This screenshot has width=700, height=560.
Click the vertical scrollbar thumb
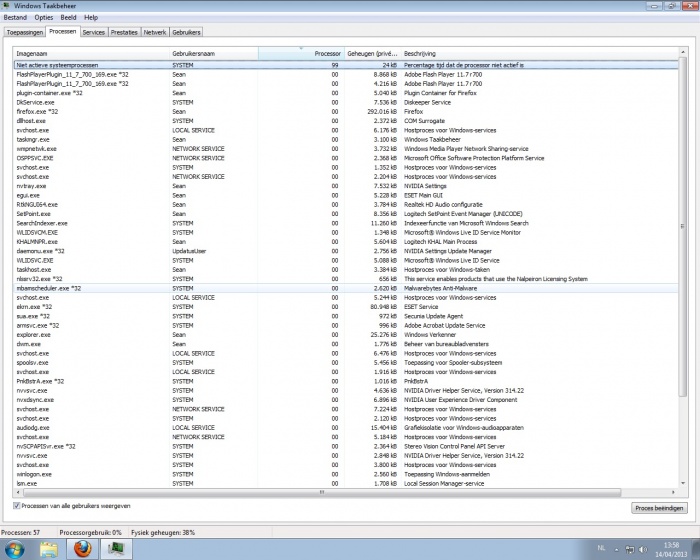(683, 227)
